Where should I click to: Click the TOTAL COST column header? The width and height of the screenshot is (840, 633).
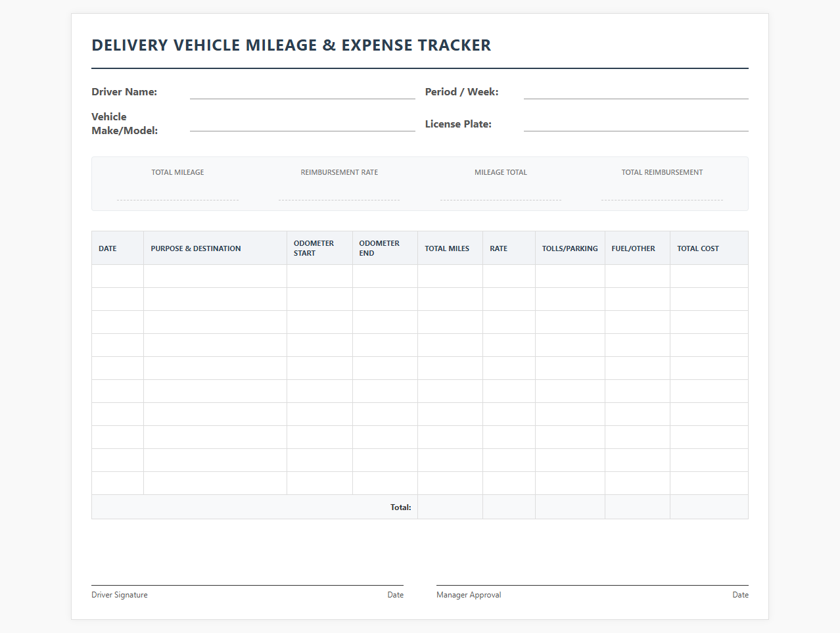(x=709, y=248)
